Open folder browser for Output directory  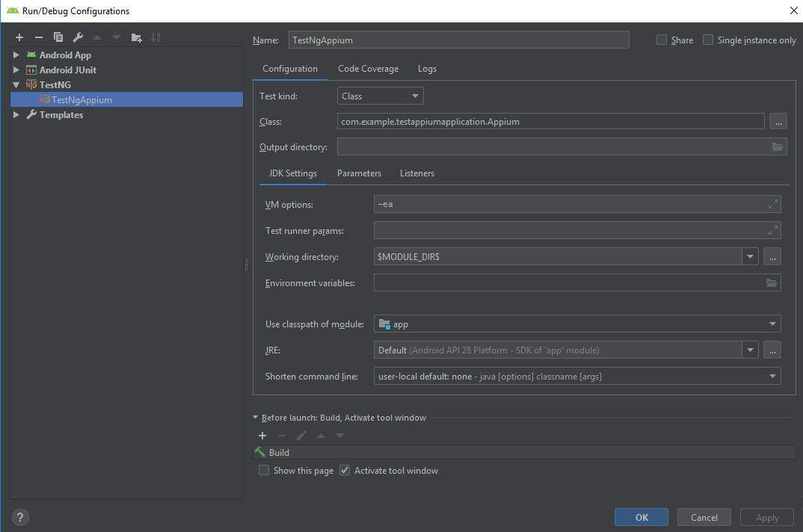tap(778, 147)
